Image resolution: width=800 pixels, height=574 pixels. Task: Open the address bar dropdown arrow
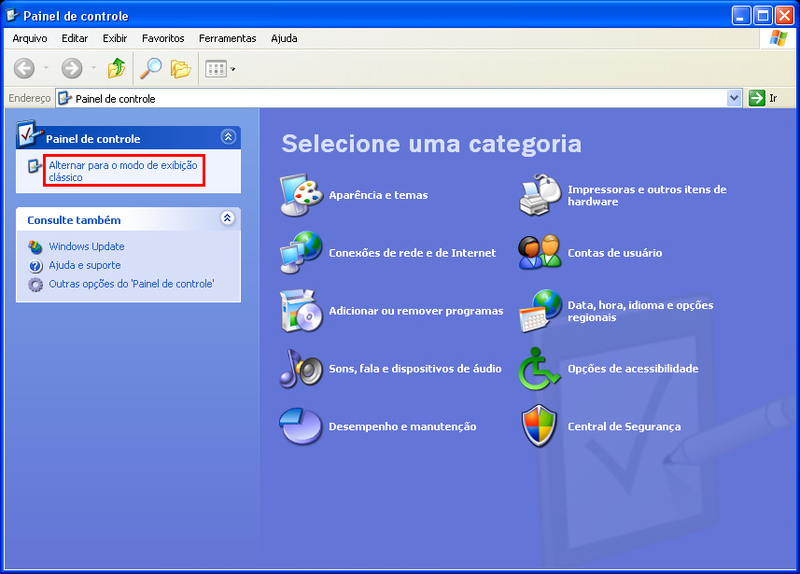click(734, 98)
